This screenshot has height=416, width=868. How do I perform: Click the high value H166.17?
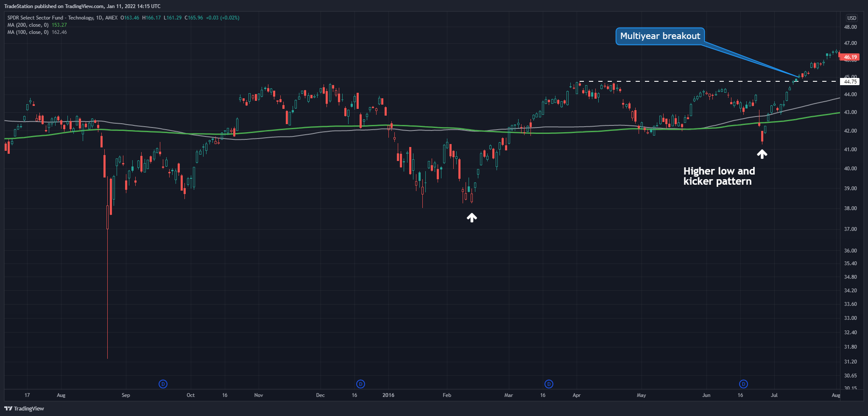tap(151, 18)
